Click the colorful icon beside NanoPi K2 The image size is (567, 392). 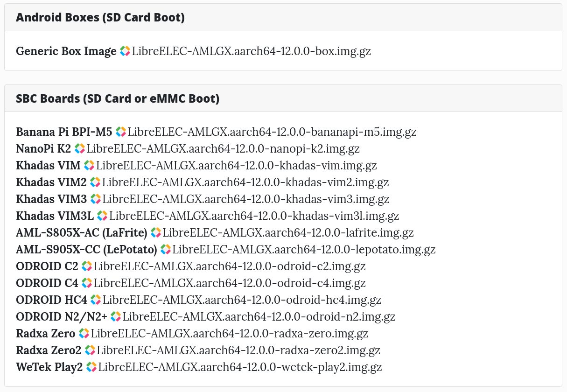click(80, 149)
